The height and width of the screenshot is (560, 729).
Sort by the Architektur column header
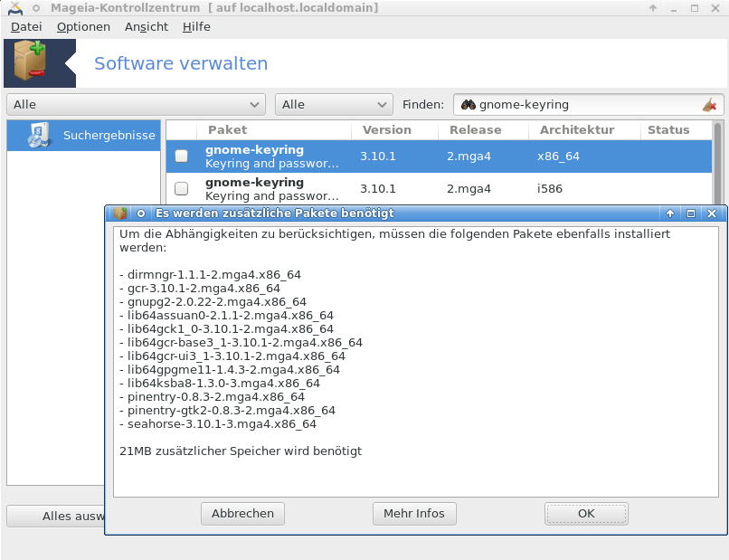(584, 129)
